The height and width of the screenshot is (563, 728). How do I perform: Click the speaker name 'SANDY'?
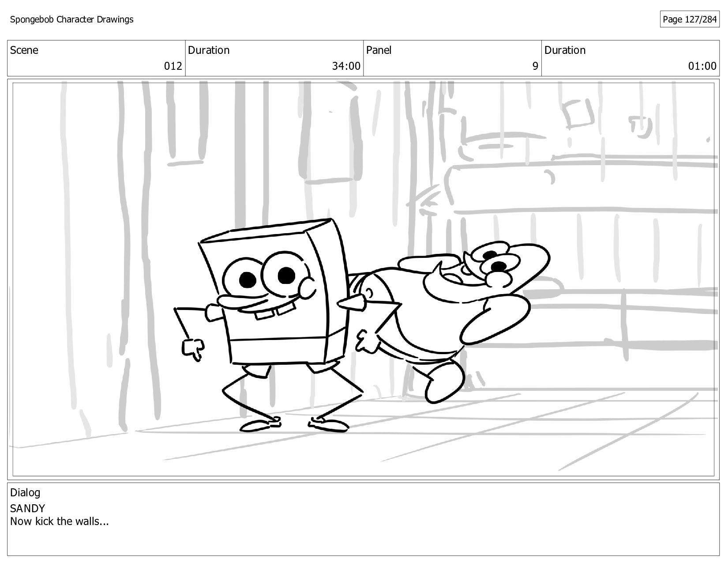click(27, 508)
